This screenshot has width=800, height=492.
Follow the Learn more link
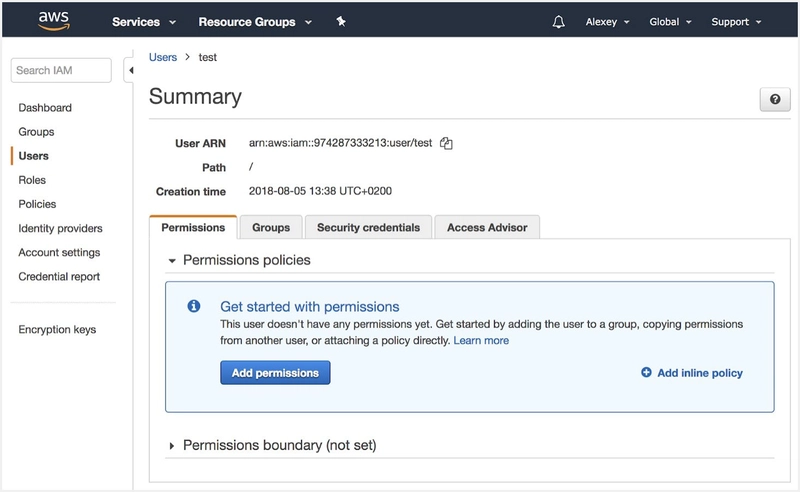[x=481, y=341]
